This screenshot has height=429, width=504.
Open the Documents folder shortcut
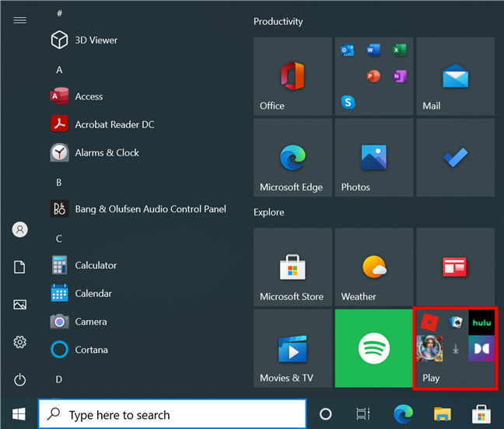[x=19, y=267]
